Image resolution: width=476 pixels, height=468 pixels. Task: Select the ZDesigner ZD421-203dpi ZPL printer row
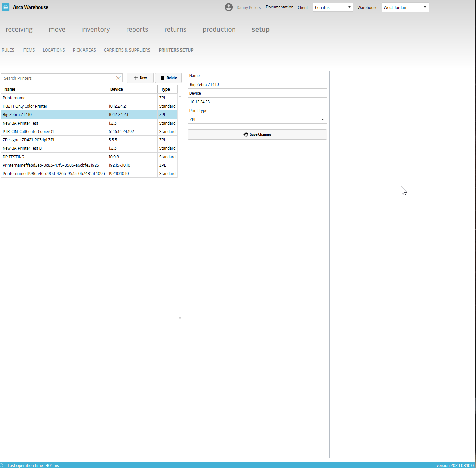click(54, 140)
